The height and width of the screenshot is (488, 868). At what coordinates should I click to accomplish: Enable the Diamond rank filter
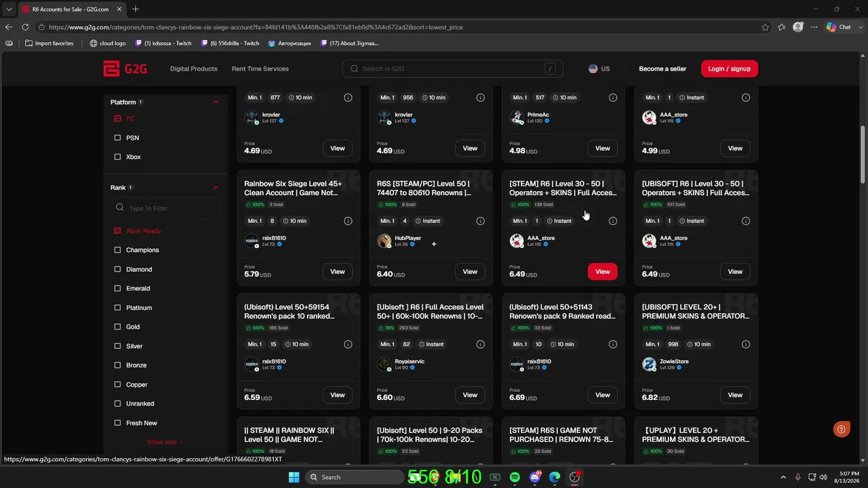[x=117, y=269]
